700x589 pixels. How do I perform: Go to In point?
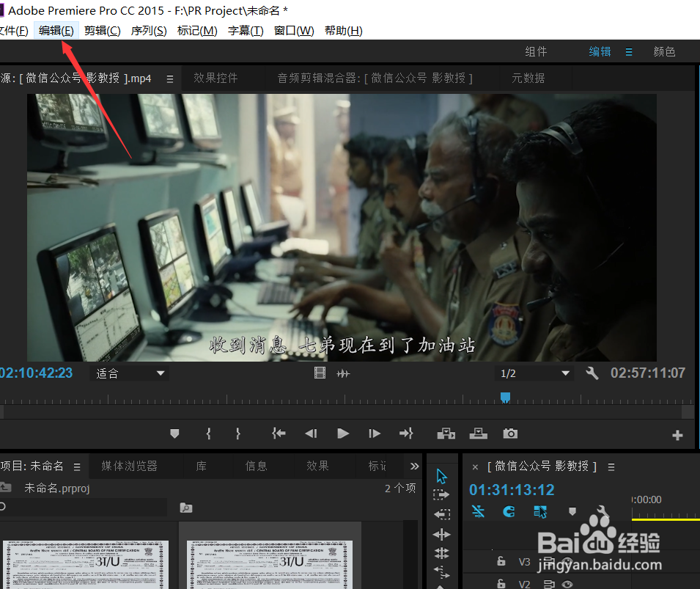pos(279,433)
